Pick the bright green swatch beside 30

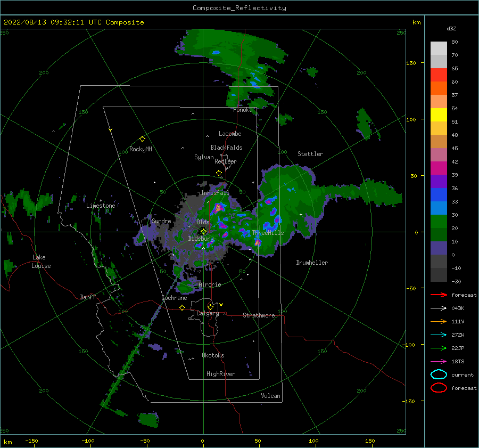coord(439,221)
